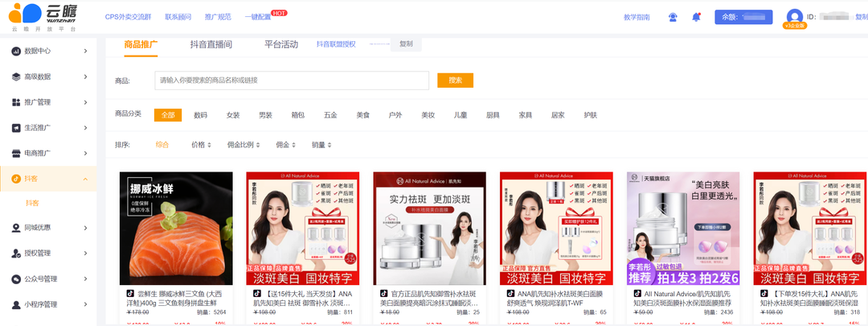Screen dimensions: 868x326
Task: Click TikTok icon beside 送15件大礼 title
Action: click(257, 293)
